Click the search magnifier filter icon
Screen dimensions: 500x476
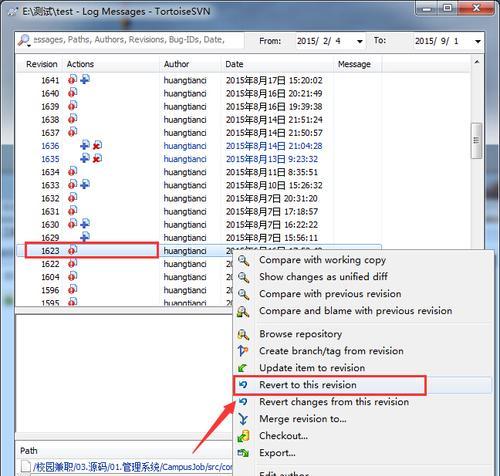pos(24,40)
